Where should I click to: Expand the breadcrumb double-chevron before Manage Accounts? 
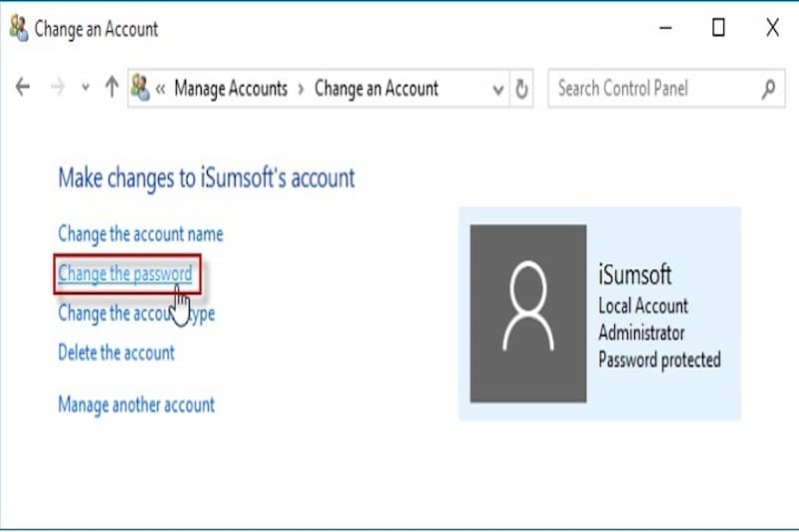pyautogui.click(x=160, y=89)
